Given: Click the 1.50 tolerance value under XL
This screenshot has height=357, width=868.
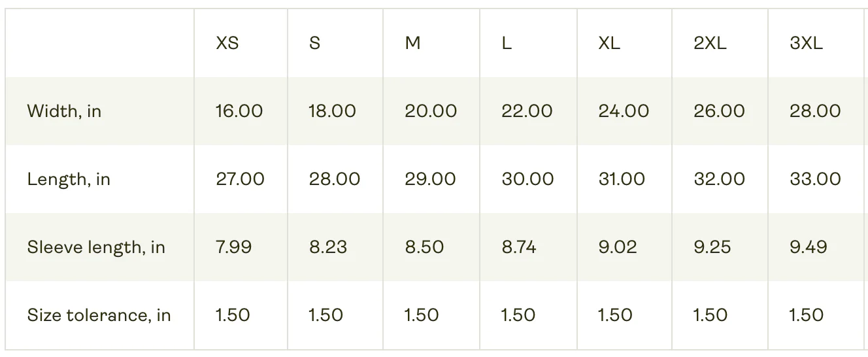Looking at the screenshot, I should pos(615,315).
